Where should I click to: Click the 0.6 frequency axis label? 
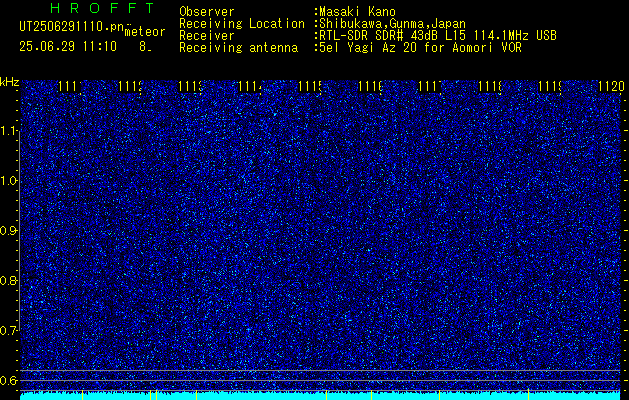9,380
